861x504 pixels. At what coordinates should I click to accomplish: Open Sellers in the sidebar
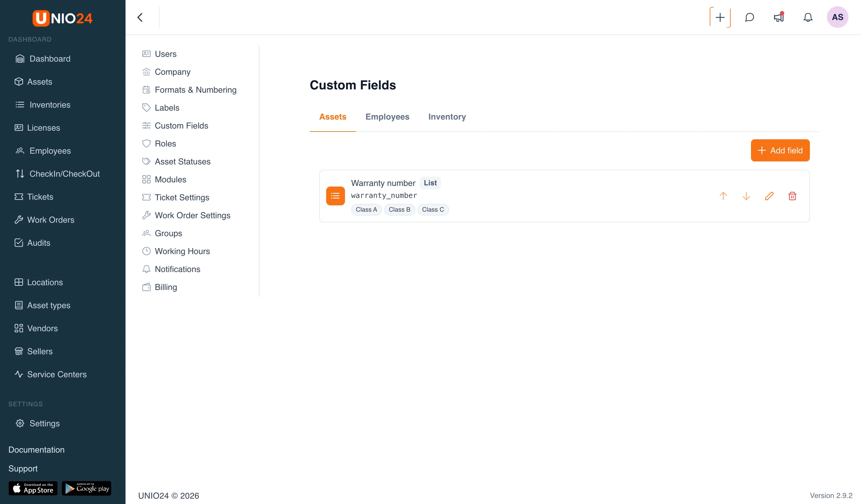click(x=33, y=351)
